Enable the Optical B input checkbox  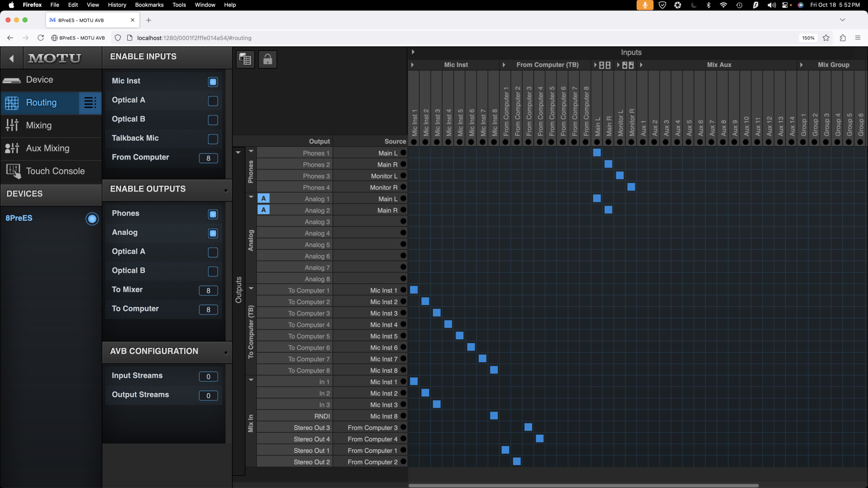pyautogui.click(x=213, y=120)
